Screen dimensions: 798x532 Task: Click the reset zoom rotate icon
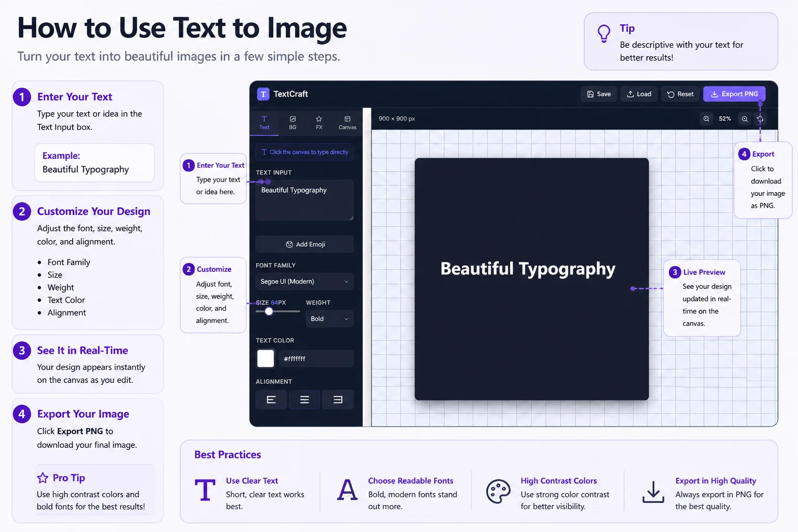(x=760, y=119)
